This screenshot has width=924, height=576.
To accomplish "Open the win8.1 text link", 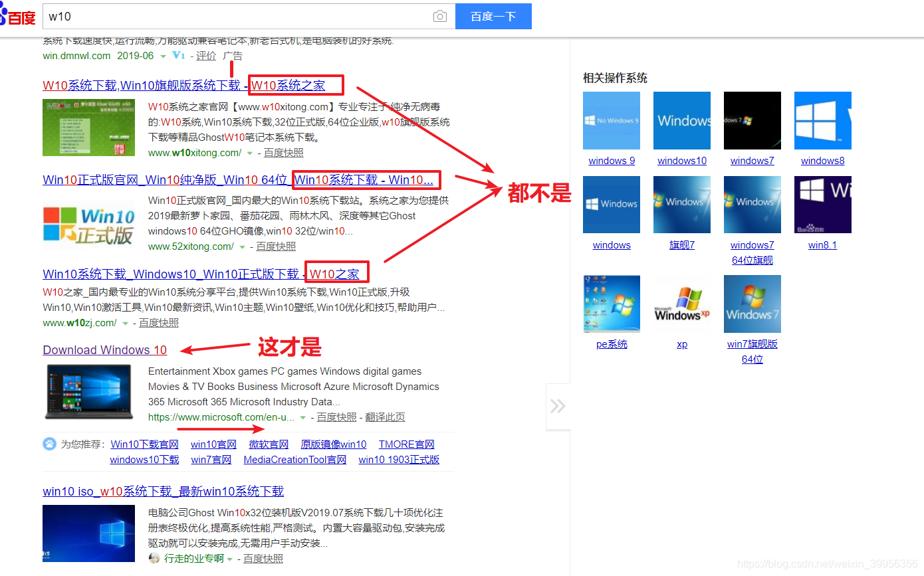I will (x=823, y=245).
